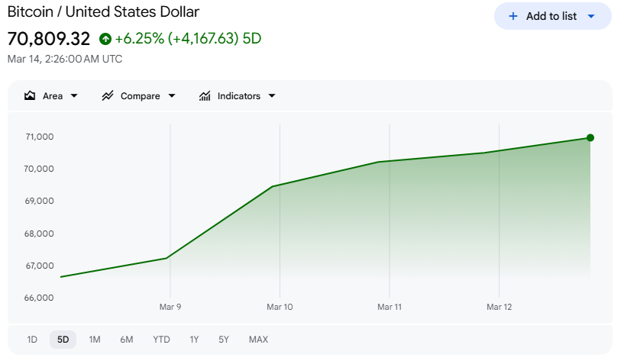Switch to the YTD time range
This screenshot has width=624, height=364.
161,340
